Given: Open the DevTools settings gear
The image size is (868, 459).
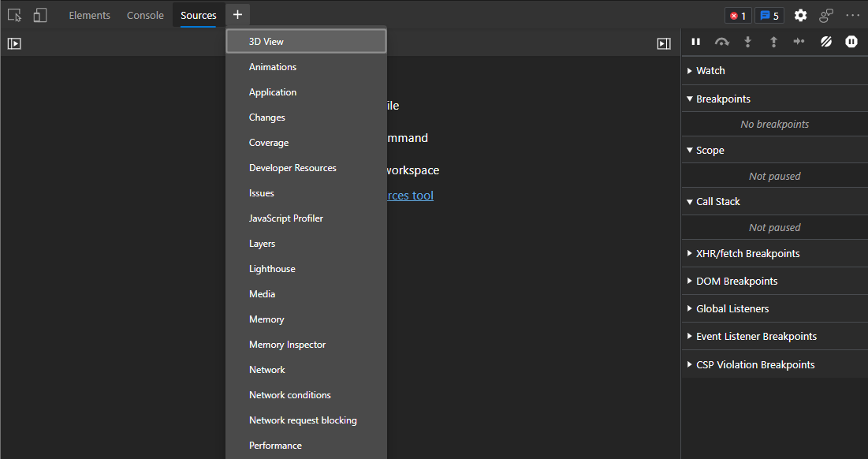Looking at the screenshot, I should [x=799, y=15].
